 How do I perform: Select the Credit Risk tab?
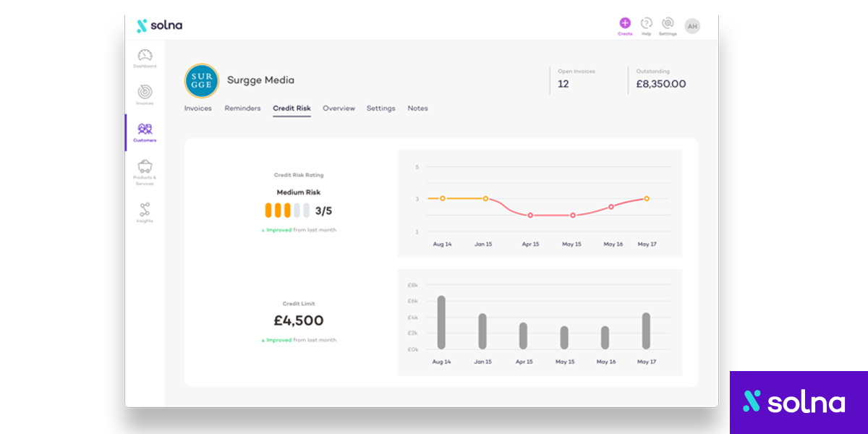292,109
